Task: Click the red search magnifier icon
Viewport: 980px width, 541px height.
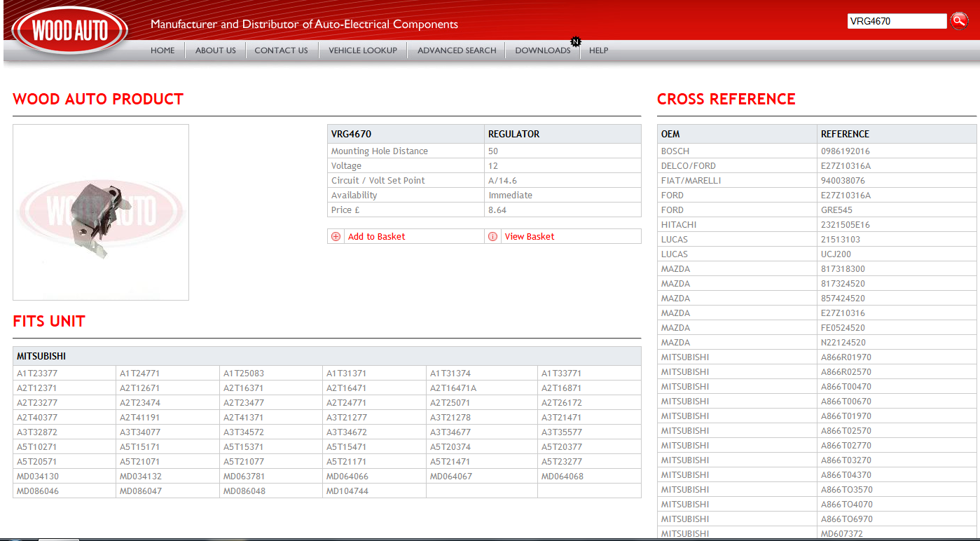Action: click(x=958, y=21)
